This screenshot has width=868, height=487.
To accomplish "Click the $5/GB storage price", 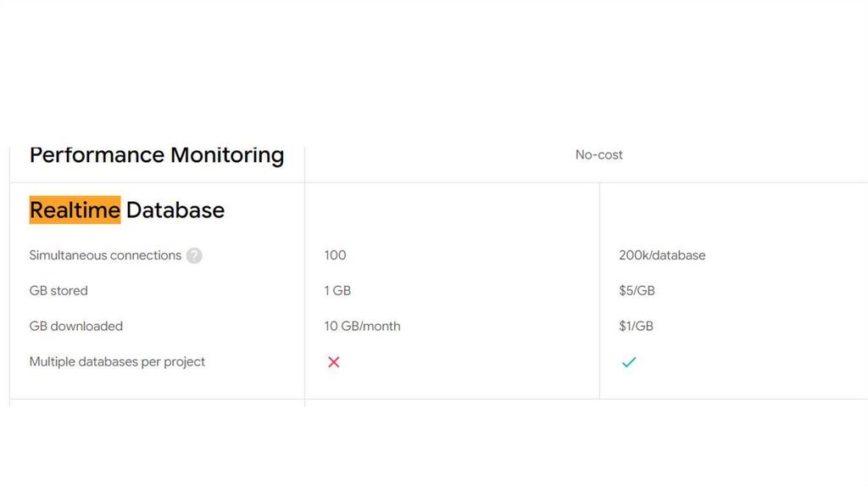I will (x=637, y=291).
